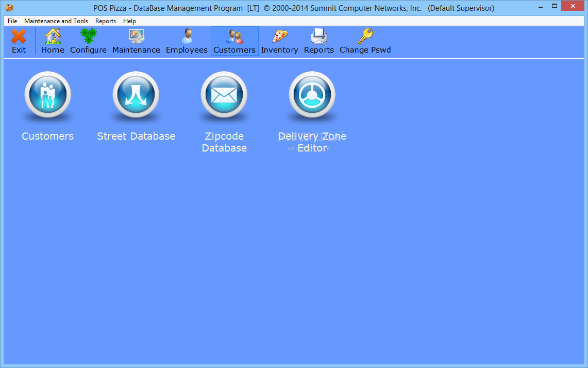Click the Change Pswd key icon

(x=365, y=37)
